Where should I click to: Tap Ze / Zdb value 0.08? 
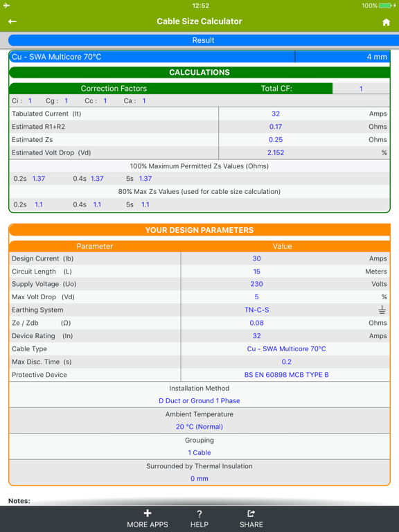tap(256, 323)
